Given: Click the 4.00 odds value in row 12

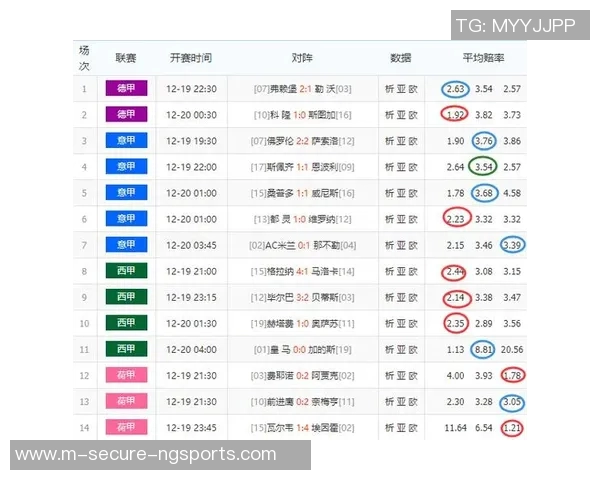Looking at the screenshot, I should [x=455, y=376].
